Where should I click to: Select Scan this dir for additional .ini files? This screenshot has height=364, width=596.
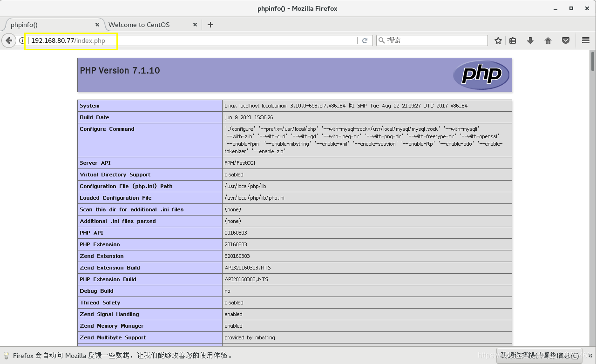point(132,209)
